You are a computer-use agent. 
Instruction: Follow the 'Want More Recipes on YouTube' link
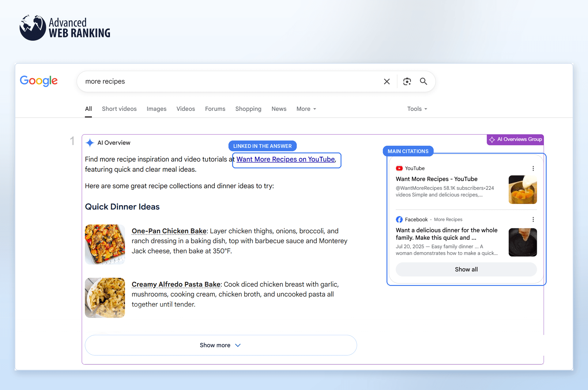(x=285, y=159)
